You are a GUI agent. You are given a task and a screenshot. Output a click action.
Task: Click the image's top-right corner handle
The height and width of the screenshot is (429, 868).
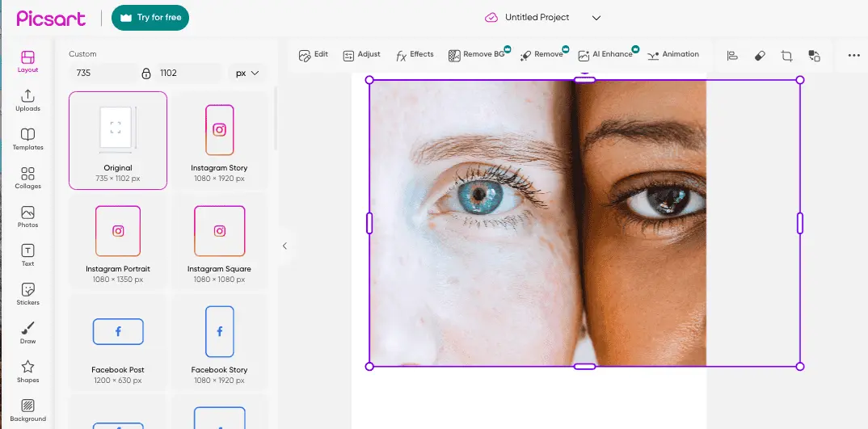(799, 80)
